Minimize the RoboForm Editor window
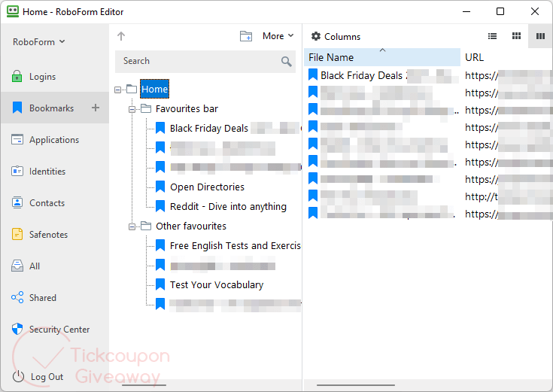The height and width of the screenshot is (392, 553). (x=466, y=11)
